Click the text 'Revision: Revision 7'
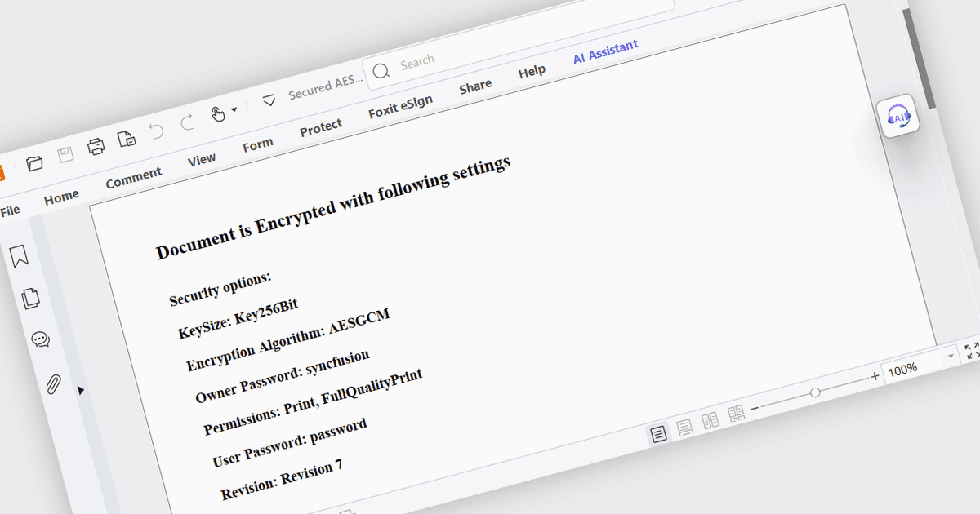 pos(282,480)
